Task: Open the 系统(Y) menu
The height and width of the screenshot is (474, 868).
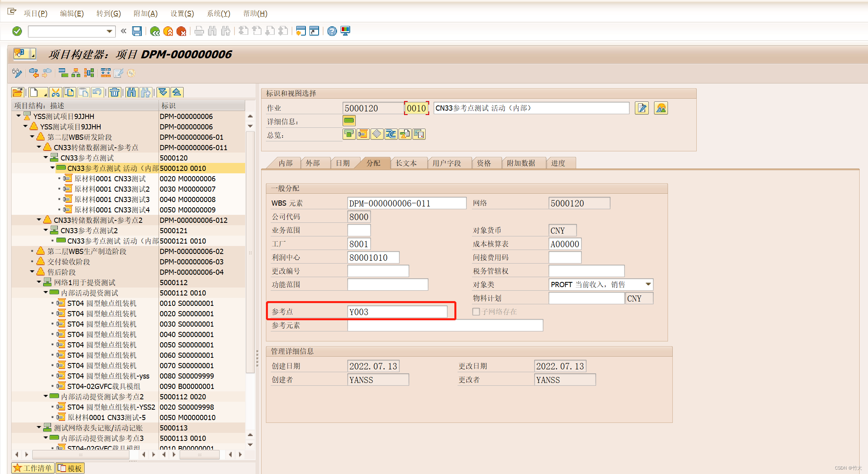Action: (218, 13)
